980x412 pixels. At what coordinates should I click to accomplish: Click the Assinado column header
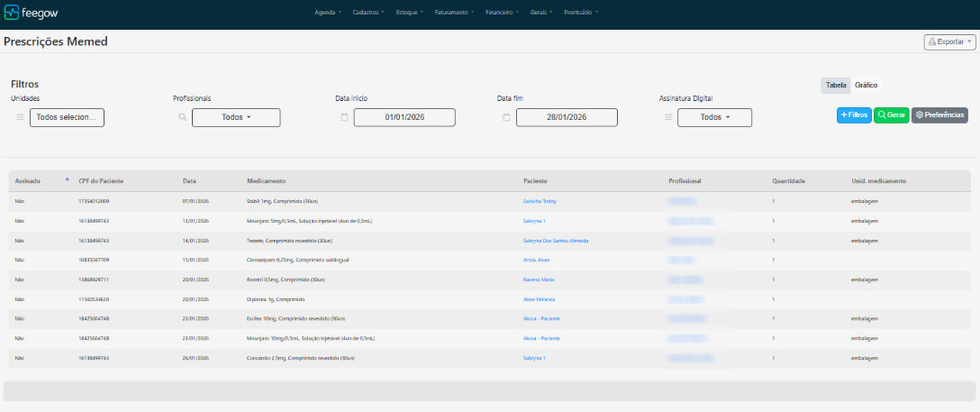point(28,181)
